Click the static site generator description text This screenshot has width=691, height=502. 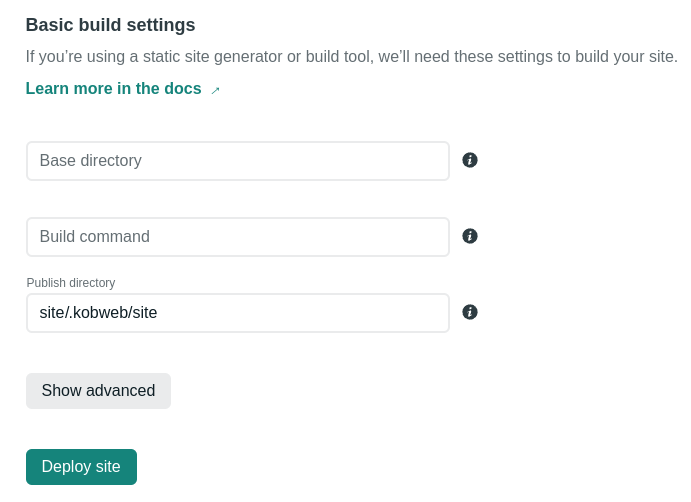[x=352, y=57]
